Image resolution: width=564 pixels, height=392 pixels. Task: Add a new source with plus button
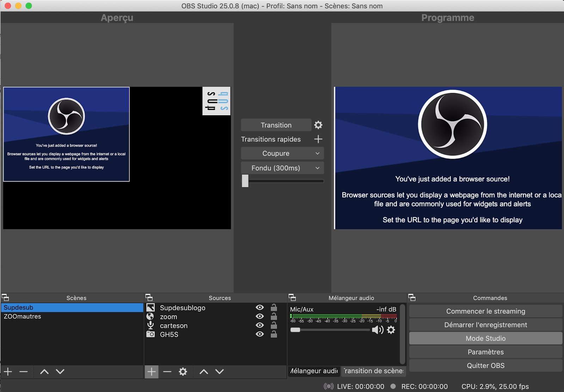click(152, 372)
